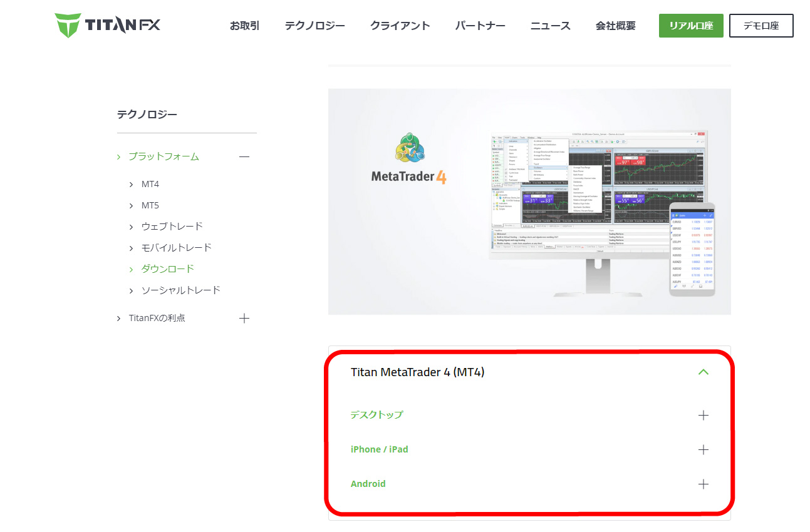The height and width of the screenshot is (532, 810).
Task: Click the Android label
Action: point(368,484)
